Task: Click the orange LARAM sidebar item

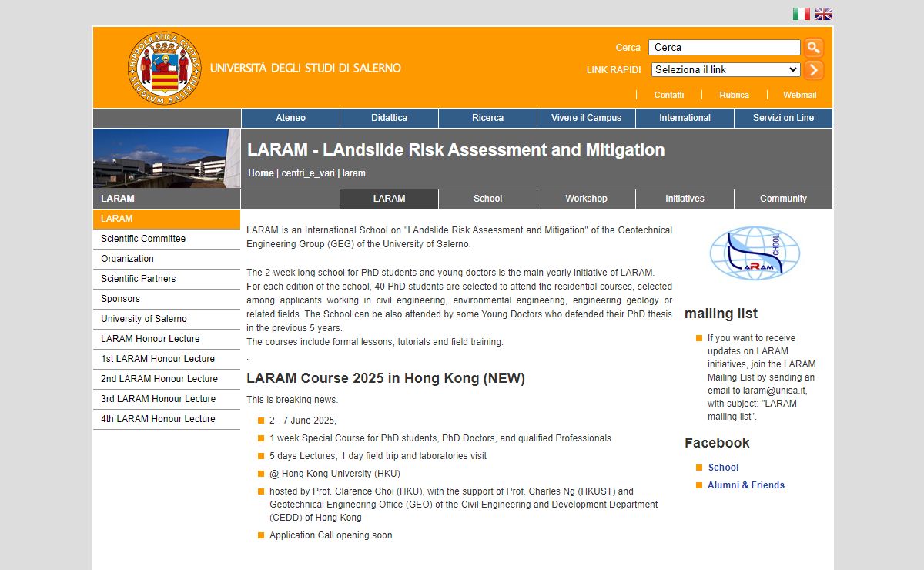Action: pos(166,219)
